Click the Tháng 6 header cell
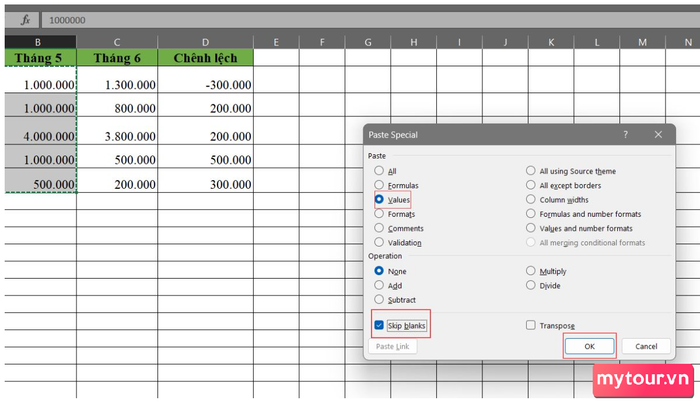This screenshot has width=700, height=405. point(117,58)
